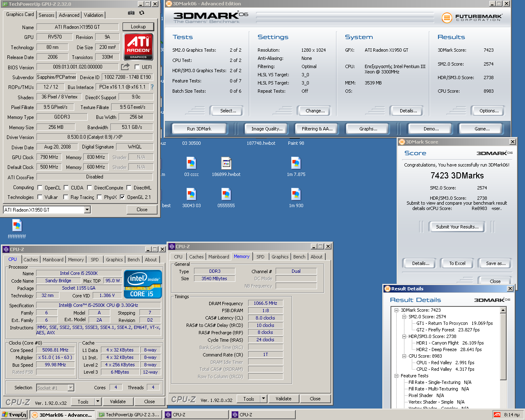This screenshot has height=420, width=525.
Task: Click the GPU-Z screenshot camera icon
Action: (x=131, y=13)
